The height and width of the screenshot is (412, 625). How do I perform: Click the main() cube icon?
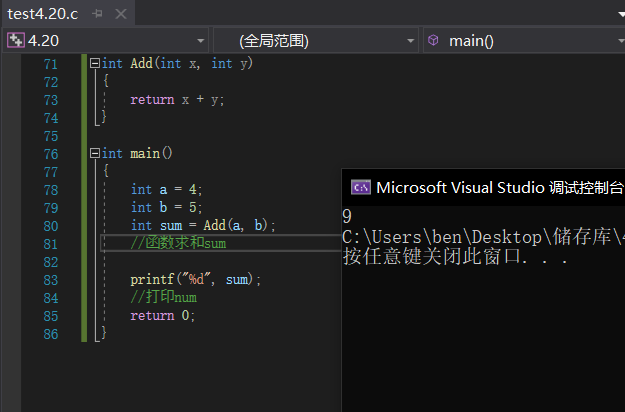tap(433, 40)
